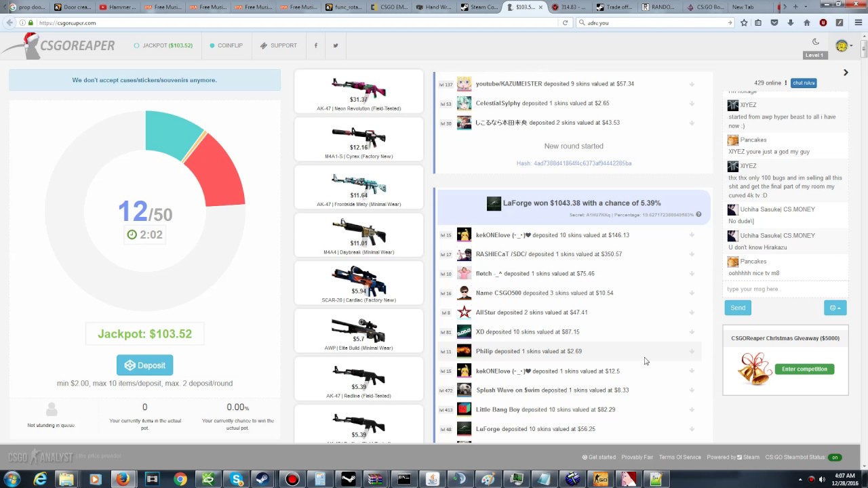Collapse the chat panel arrow
The width and height of the screenshot is (868, 488).
click(846, 73)
